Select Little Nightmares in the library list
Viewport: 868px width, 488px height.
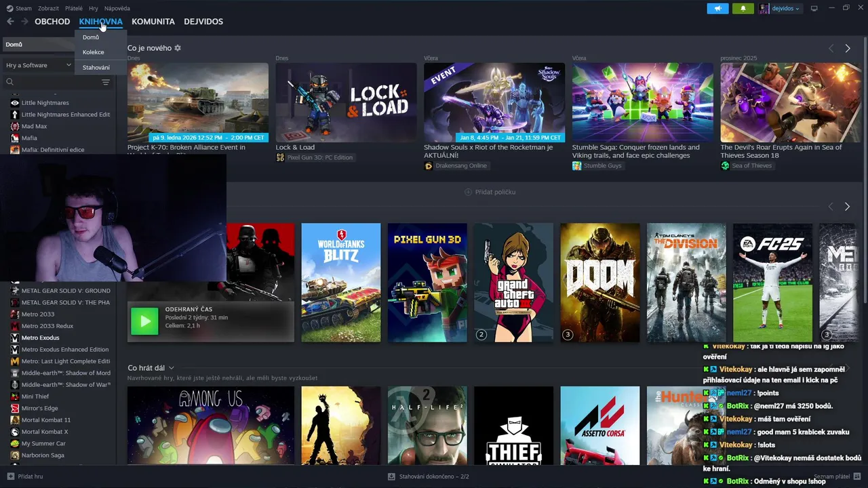click(x=45, y=102)
